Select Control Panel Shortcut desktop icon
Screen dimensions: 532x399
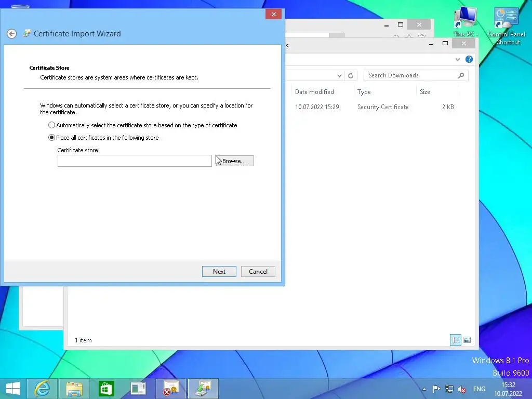pyautogui.click(x=507, y=26)
